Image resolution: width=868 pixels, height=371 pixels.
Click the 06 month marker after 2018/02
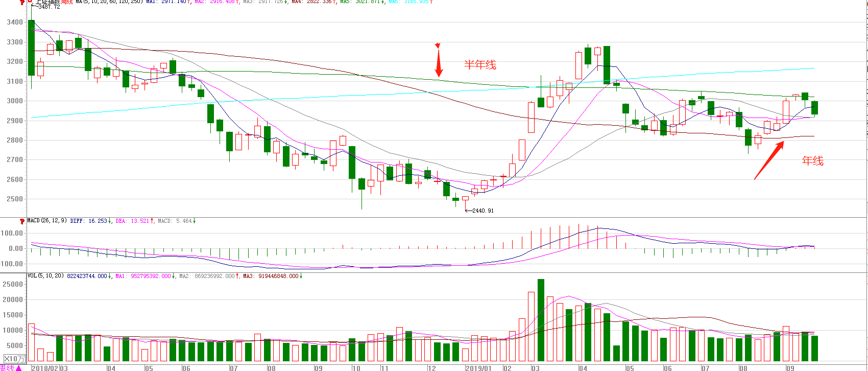(186, 368)
